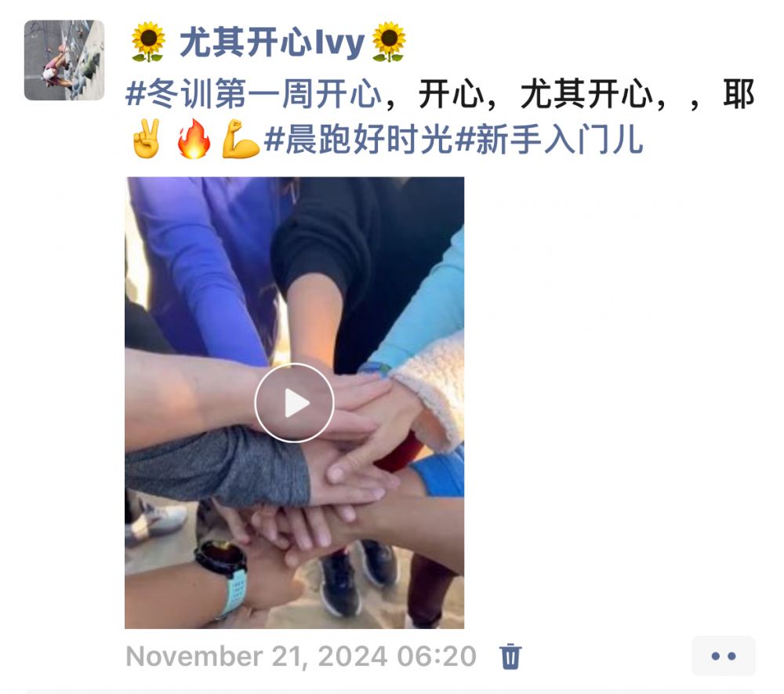This screenshot has width=784, height=694.
Task: Open Ivy's climbing wall profile avatar
Action: tap(64, 60)
